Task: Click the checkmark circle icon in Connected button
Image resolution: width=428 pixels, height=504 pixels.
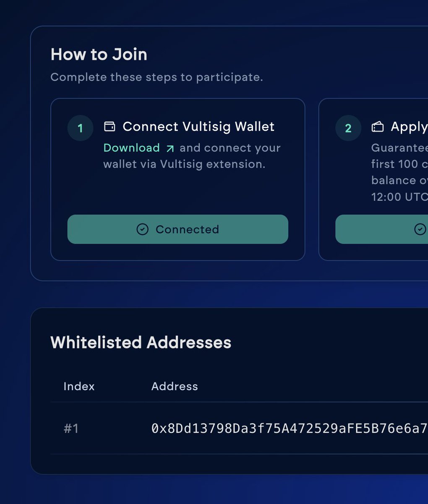Action: tap(143, 229)
